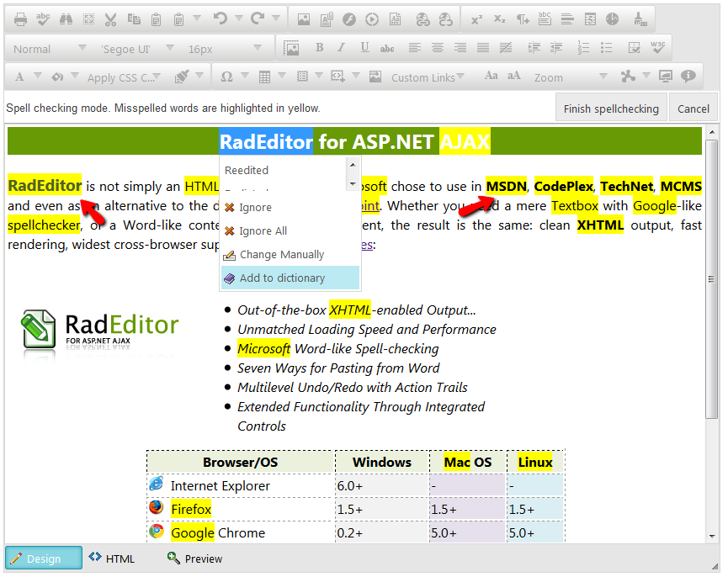Screen dimensions: 728x577
Task: Click the Remove Link icon
Action: click(x=446, y=19)
